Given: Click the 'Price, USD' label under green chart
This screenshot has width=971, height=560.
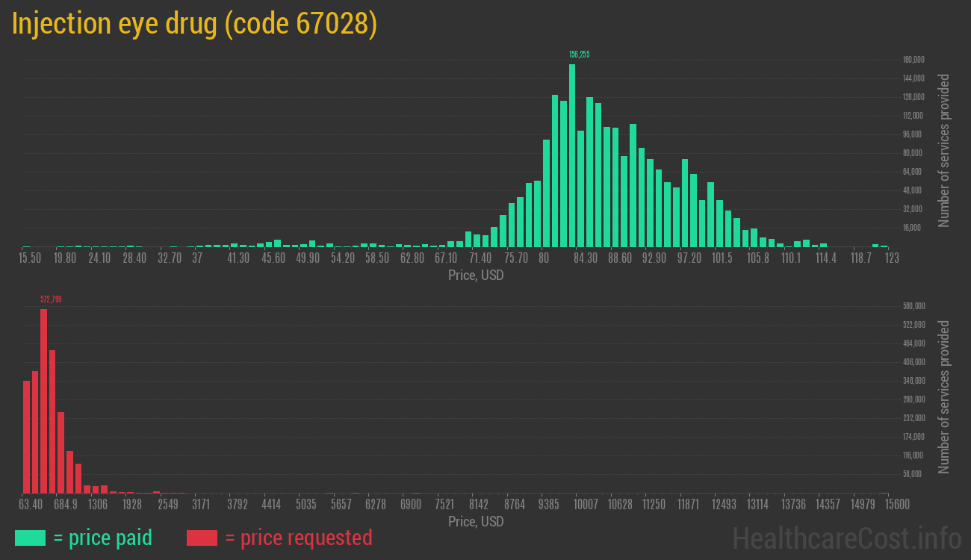Looking at the screenshot, I should pyautogui.click(x=476, y=276).
